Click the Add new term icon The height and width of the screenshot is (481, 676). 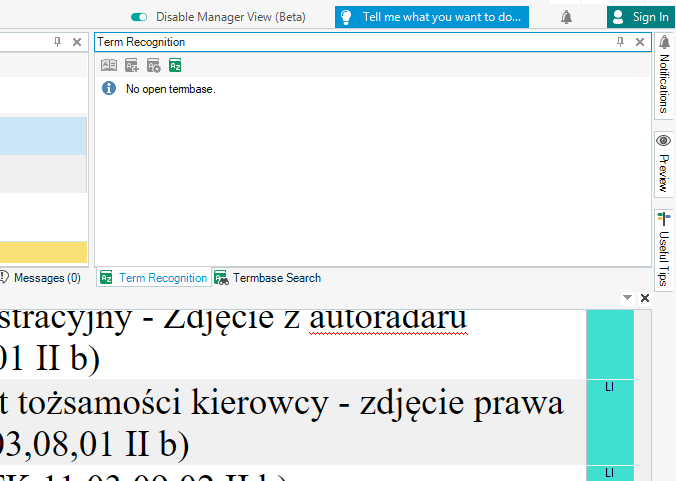(x=131, y=65)
